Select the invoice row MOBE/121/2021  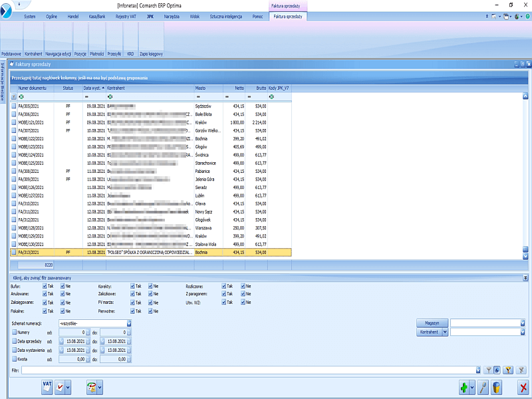[151, 122]
